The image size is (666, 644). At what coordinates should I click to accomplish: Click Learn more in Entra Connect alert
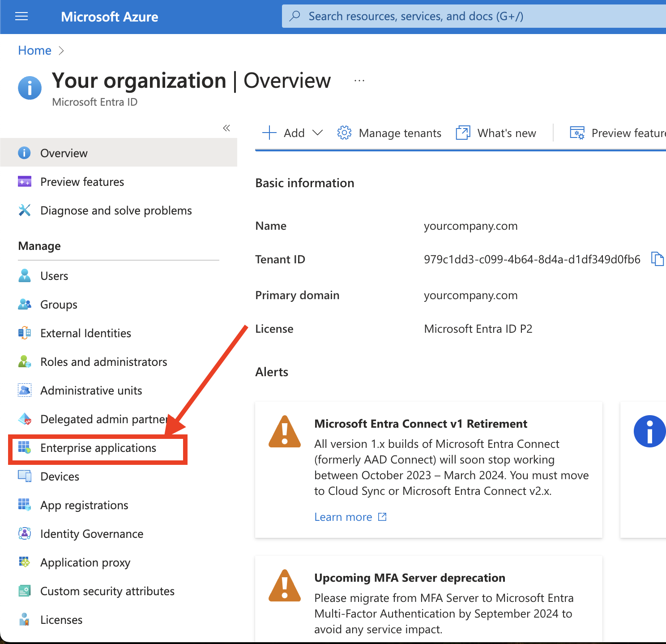pos(343,517)
